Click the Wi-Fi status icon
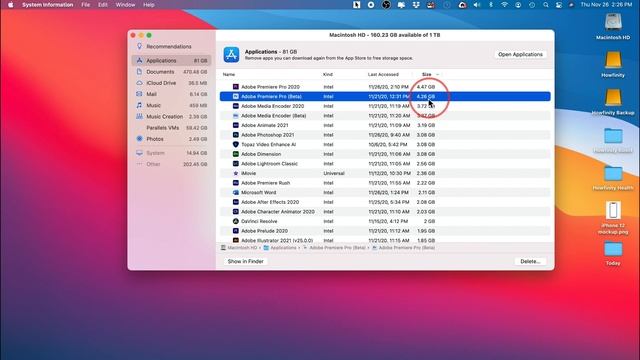Image resolution: width=640 pixels, height=360 pixels. pyautogui.click(x=504, y=5)
